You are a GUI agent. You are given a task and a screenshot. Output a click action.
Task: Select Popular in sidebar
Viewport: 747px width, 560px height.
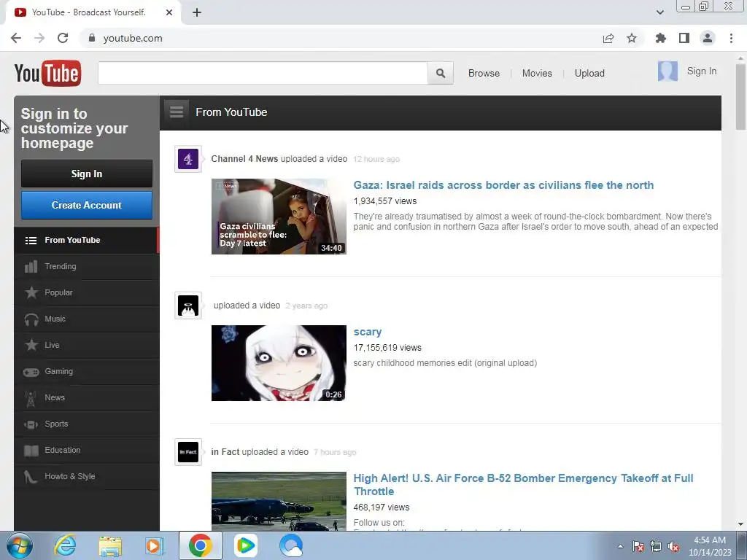pos(86,292)
